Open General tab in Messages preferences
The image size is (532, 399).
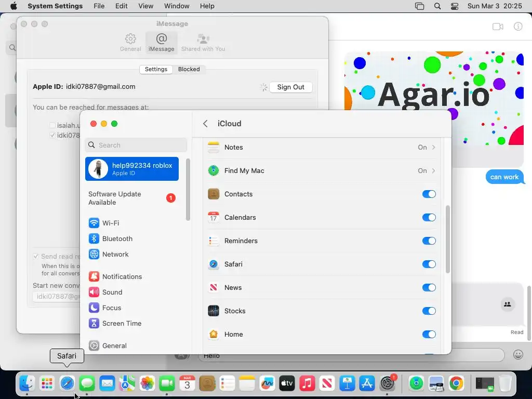(x=130, y=43)
